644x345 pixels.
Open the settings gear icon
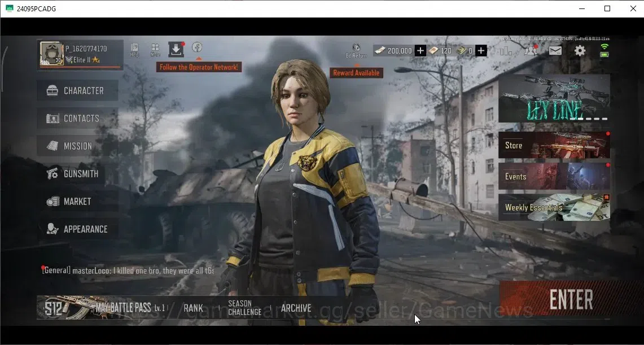pos(580,50)
